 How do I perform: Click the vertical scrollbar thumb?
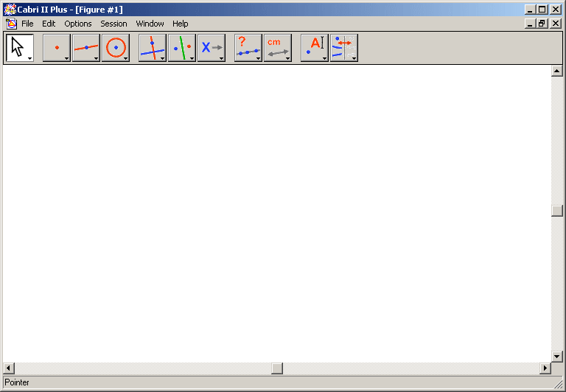[x=557, y=211]
